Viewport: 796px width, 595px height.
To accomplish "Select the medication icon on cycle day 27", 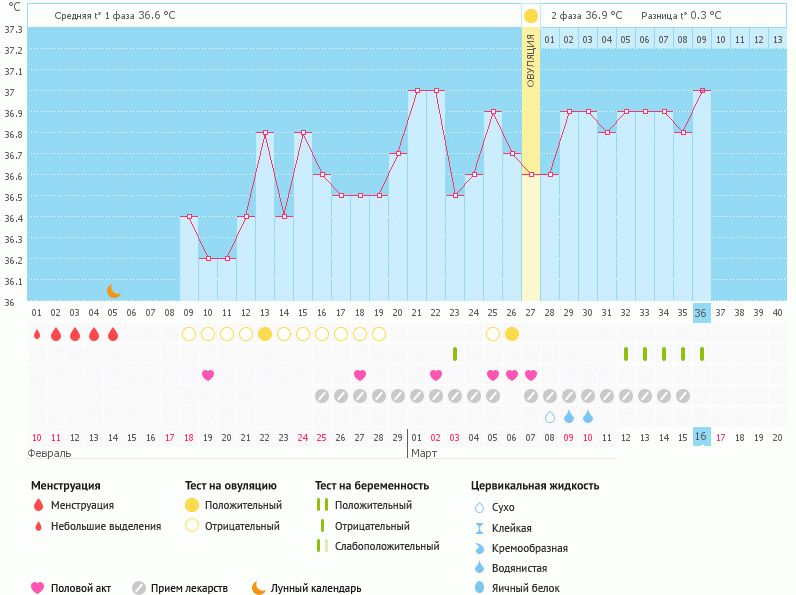I will tap(530, 396).
